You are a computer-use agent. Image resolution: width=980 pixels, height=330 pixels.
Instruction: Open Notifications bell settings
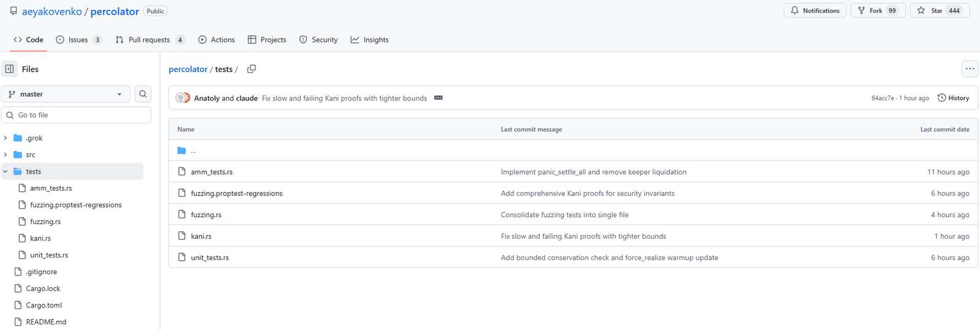815,10
